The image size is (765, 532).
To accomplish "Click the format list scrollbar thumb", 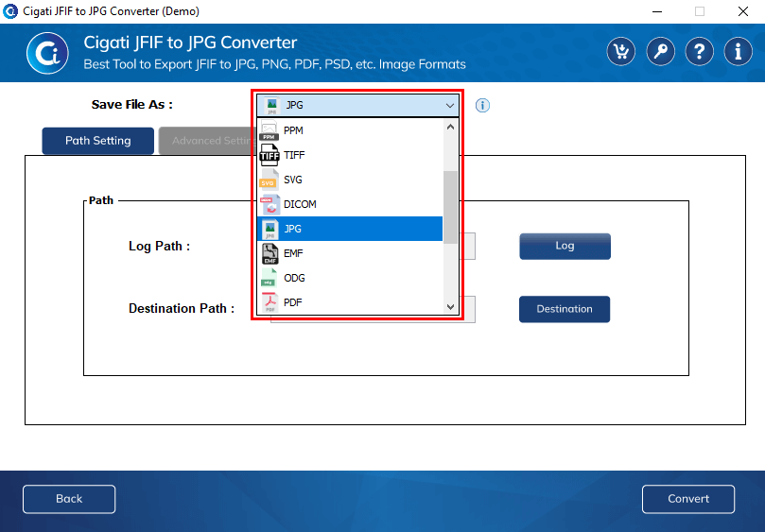I will coord(450,207).
